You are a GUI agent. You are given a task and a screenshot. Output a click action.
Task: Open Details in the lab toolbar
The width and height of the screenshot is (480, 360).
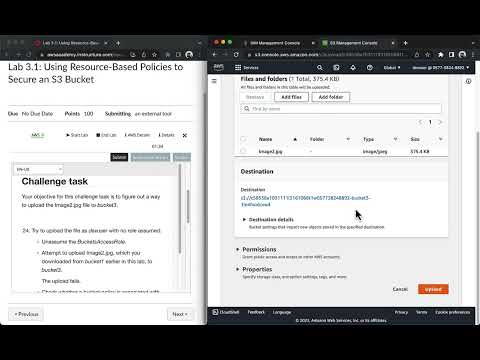[166, 135]
